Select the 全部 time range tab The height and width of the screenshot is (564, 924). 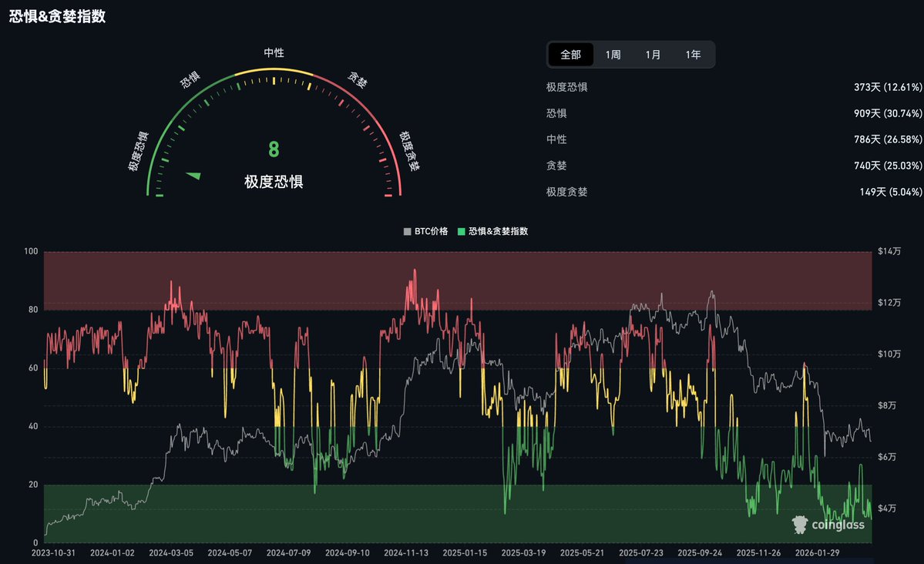(x=570, y=55)
